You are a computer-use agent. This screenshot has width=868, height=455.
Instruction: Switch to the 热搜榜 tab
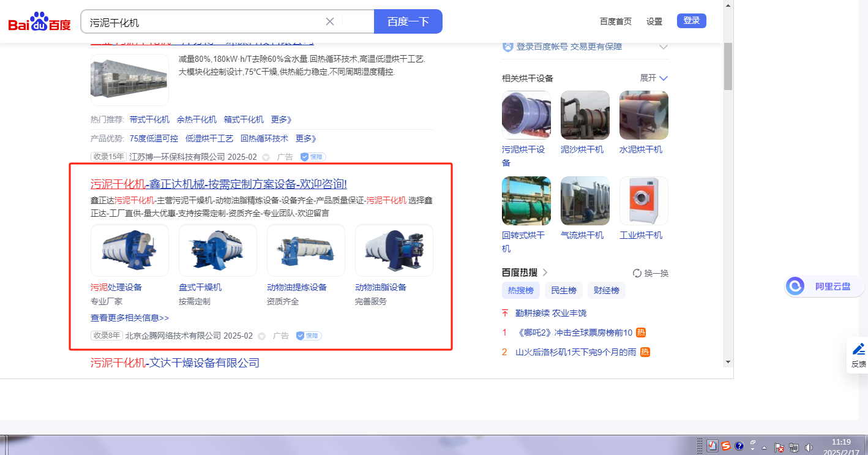[521, 290]
